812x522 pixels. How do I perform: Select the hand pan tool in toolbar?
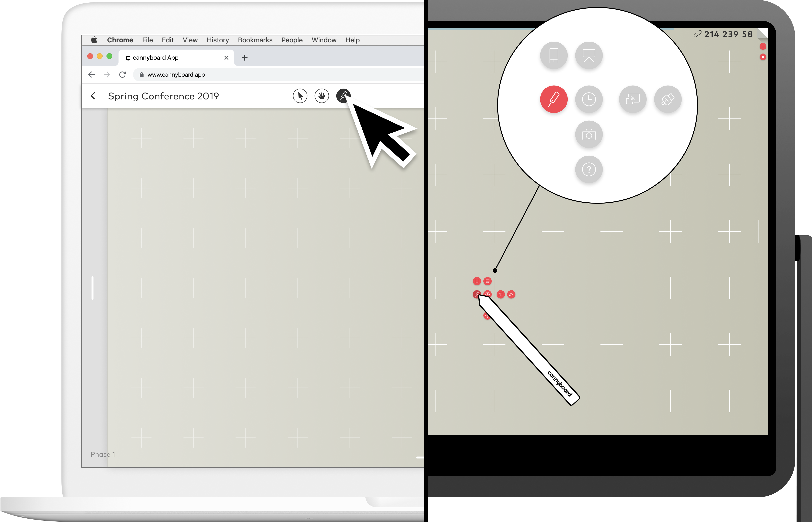(322, 96)
